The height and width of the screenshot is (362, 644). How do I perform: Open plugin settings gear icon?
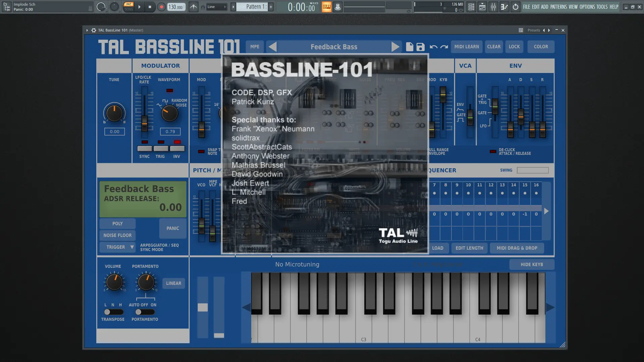[94, 30]
